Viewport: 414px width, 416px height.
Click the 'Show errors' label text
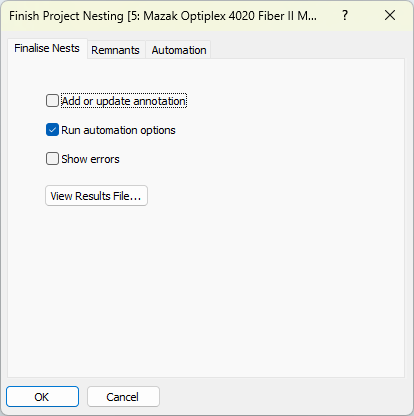pos(90,159)
